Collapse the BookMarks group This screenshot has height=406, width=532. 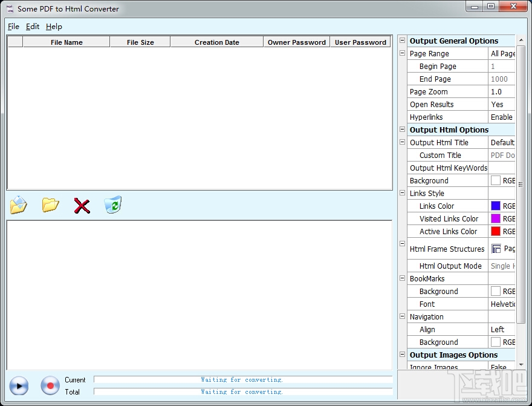403,278
